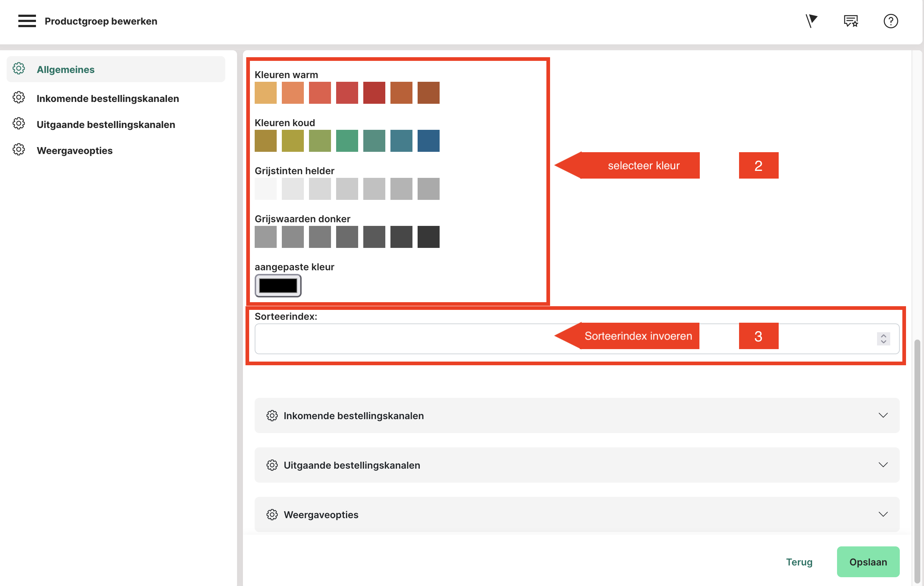
Task: Click the Sorteerindex stepper arrows
Action: pos(883,338)
